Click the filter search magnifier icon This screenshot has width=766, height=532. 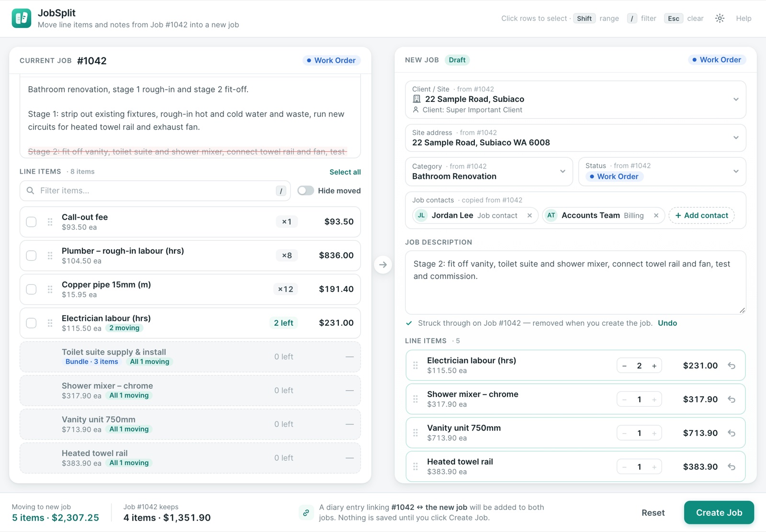30,191
